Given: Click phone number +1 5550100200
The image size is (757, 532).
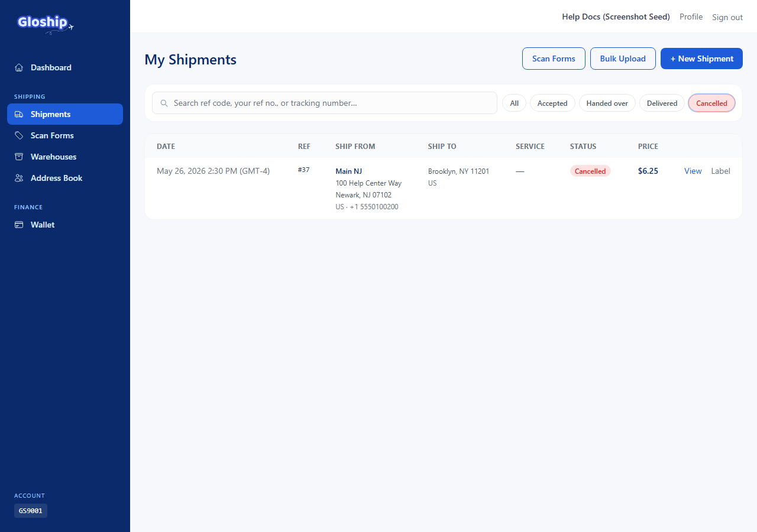Looking at the screenshot, I should coord(374,207).
